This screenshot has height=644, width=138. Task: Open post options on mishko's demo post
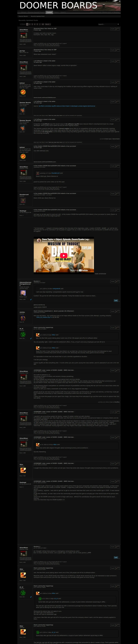[117, 311]
